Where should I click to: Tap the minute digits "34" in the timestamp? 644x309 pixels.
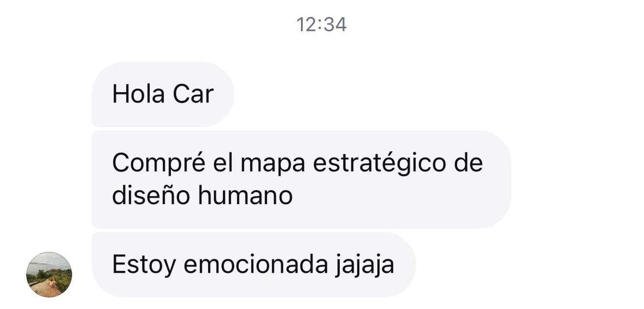337,24
